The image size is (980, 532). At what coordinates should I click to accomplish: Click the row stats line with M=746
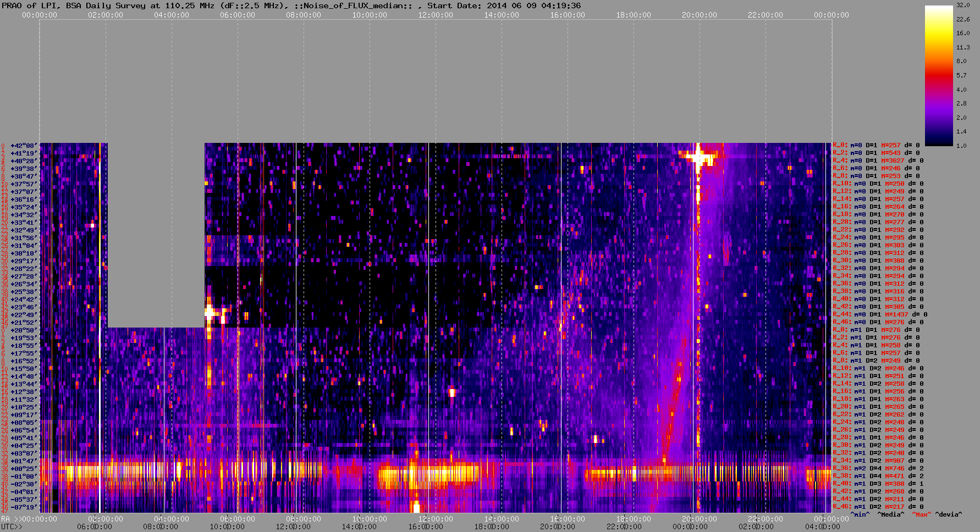(x=878, y=469)
